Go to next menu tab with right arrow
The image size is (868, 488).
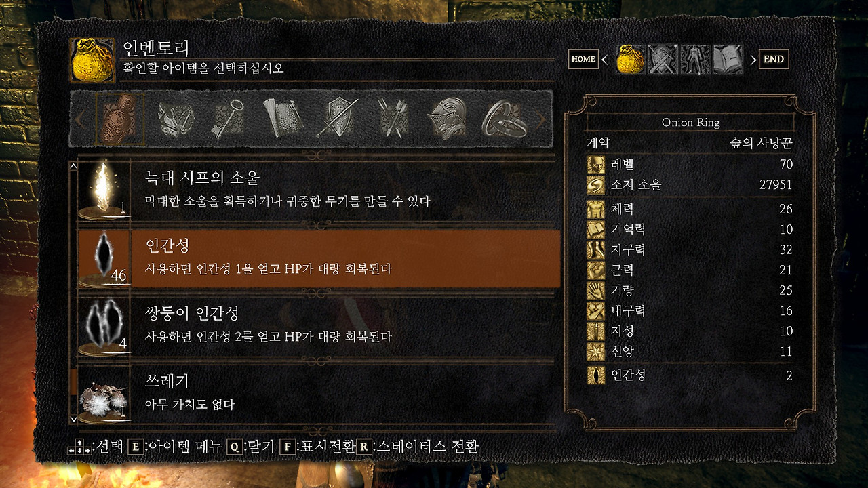pyautogui.click(x=752, y=60)
